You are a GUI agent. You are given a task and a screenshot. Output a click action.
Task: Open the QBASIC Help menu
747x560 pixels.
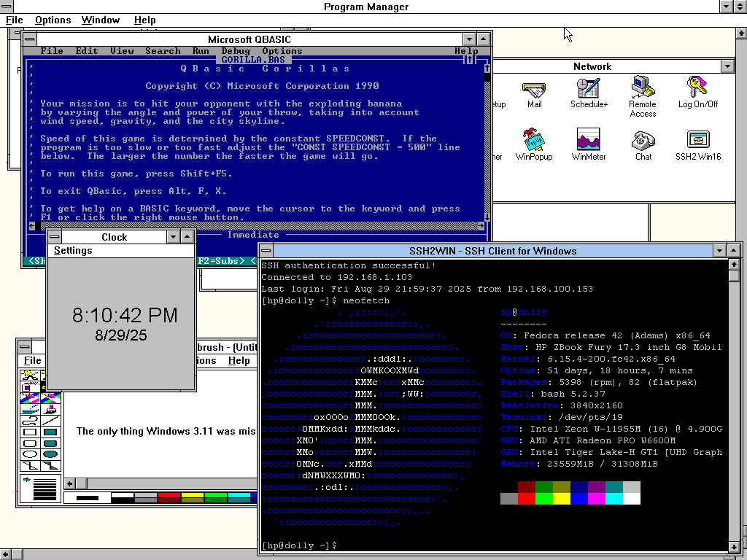(x=466, y=51)
